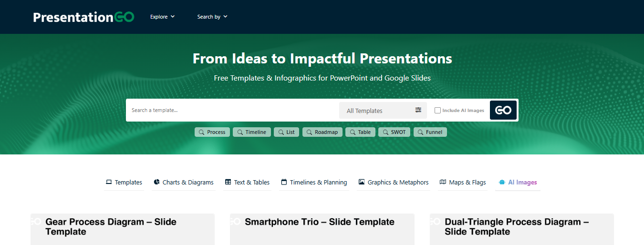Switch to the Maps & Flags tab

pyautogui.click(x=463, y=182)
